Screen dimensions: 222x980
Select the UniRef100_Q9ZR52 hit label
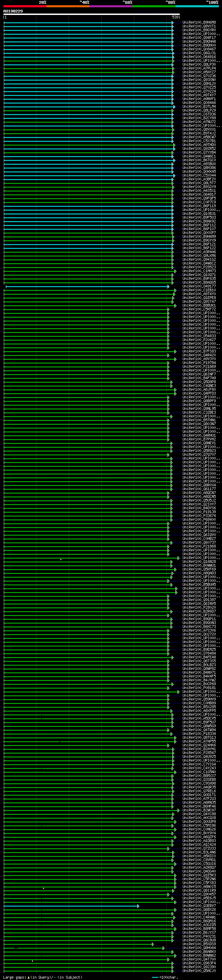(199, 149)
